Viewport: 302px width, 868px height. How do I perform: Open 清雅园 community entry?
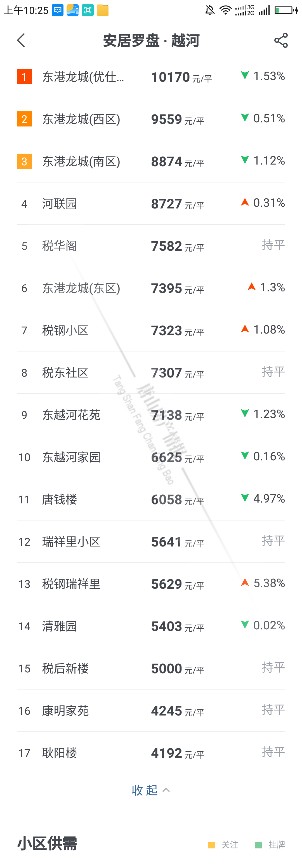(x=60, y=626)
